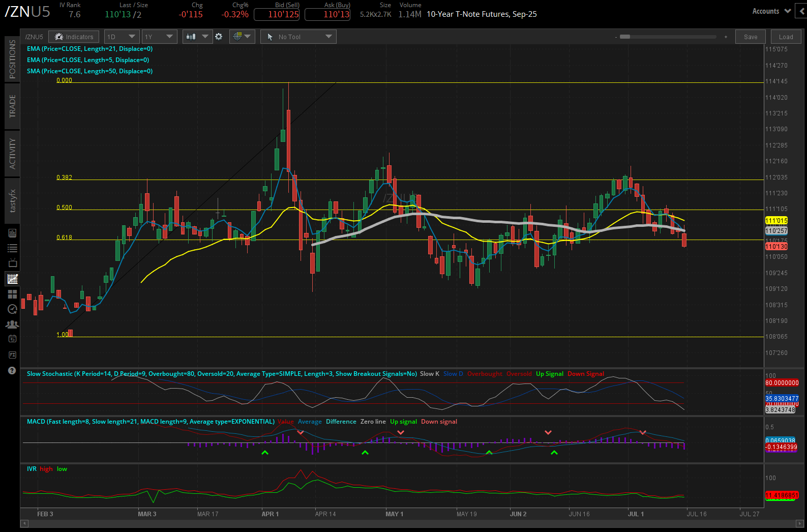Open the No Tool drawing dropdown
Screen dimensions: 807x532
point(298,37)
